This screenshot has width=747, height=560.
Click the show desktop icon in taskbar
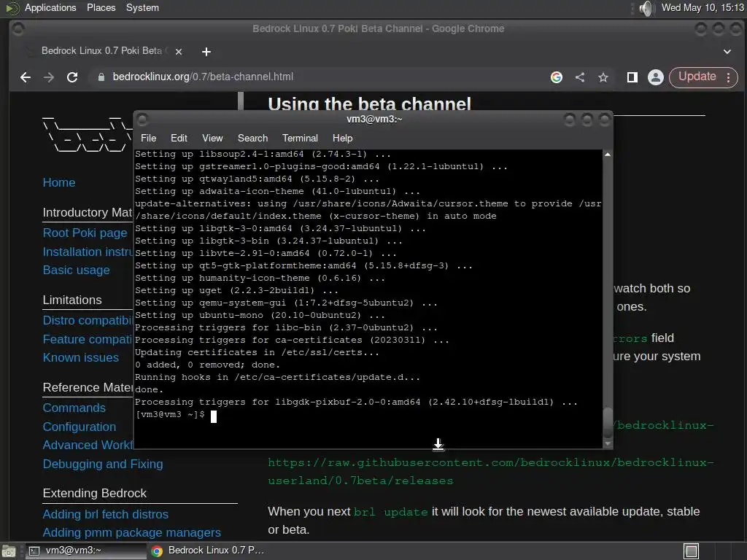(x=9, y=551)
